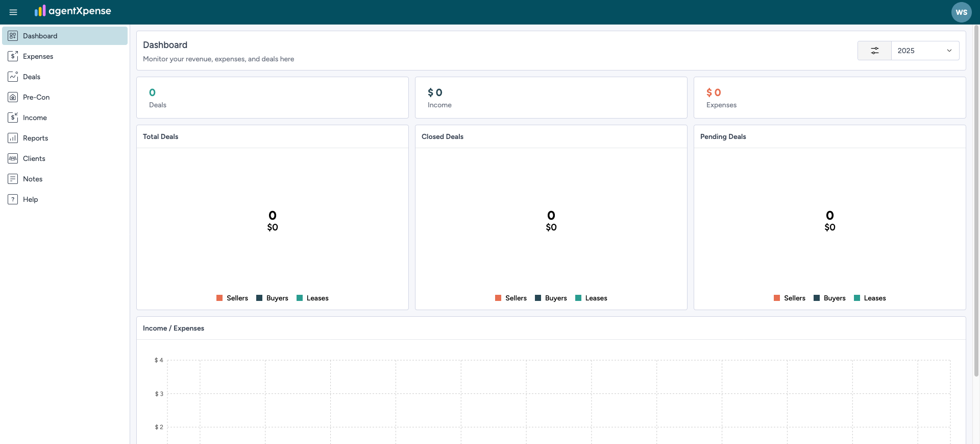
Task: Open the Clients menu item
Action: pos(65,158)
